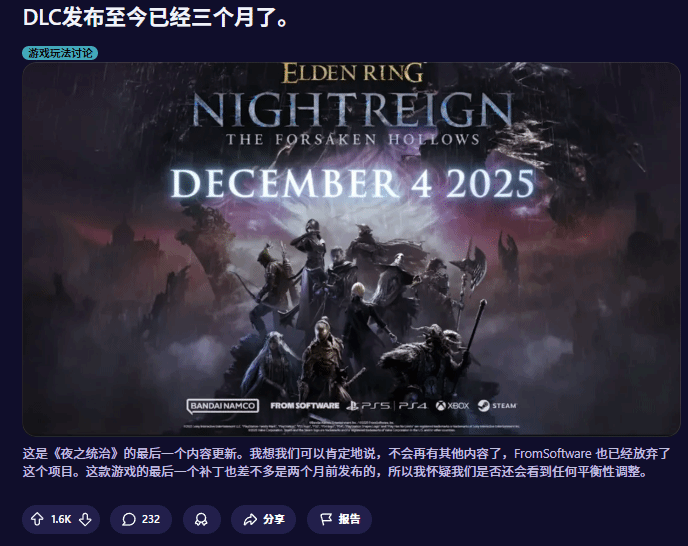The width and height of the screenshot is (688, 546).
Task: Click the 232 comments count
Action: pyautogui.click(x=151, y=519)
